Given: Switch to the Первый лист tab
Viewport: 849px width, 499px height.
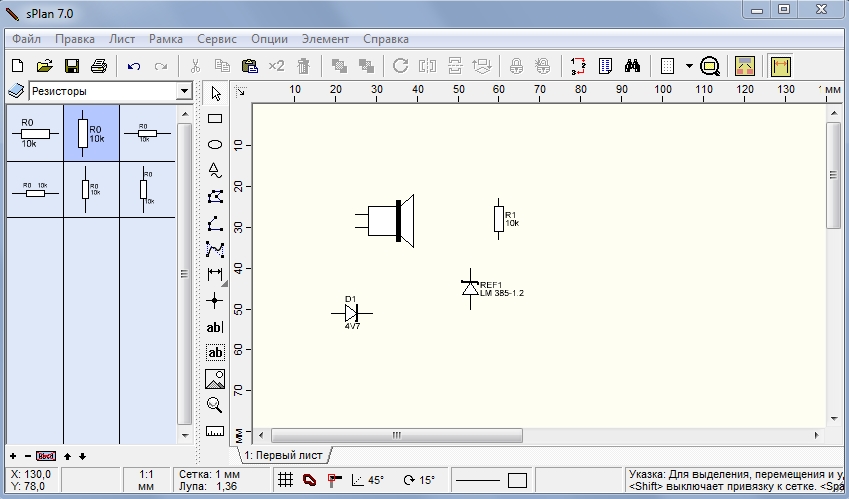Looking at the screenshot, I should coord(283,455).
